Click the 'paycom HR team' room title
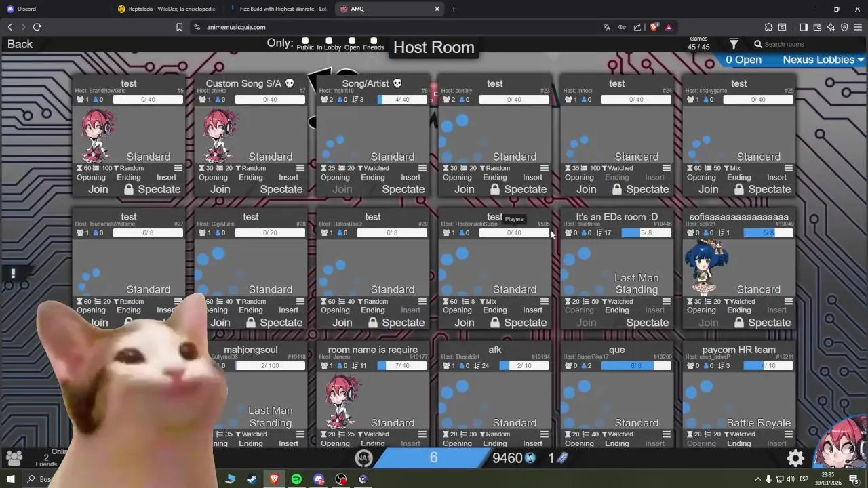 point(739,350)
